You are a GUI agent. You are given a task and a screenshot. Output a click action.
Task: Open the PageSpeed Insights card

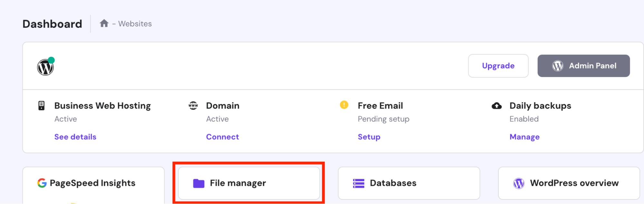point(93,183)
